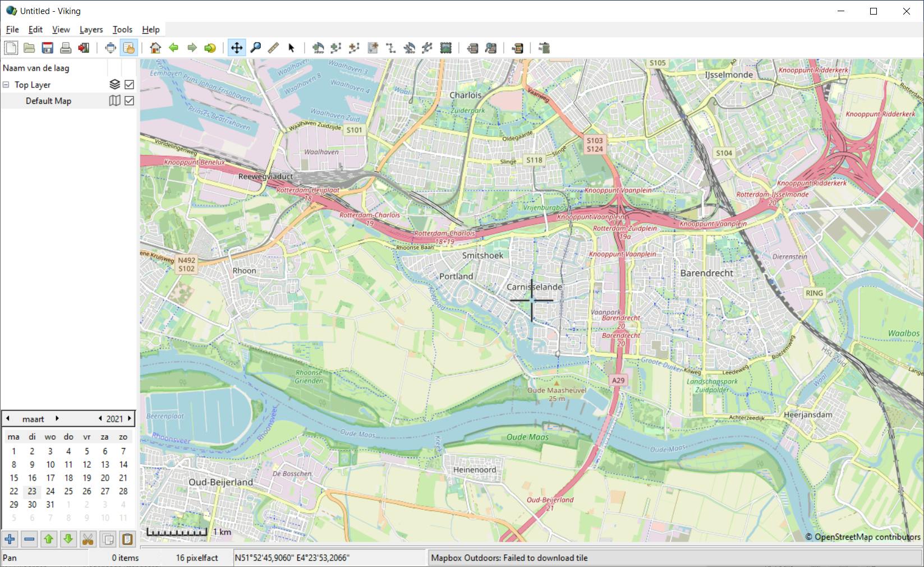Collapse the Top Layer tree node
The image size is (924, 567).
tap(6, 85)
